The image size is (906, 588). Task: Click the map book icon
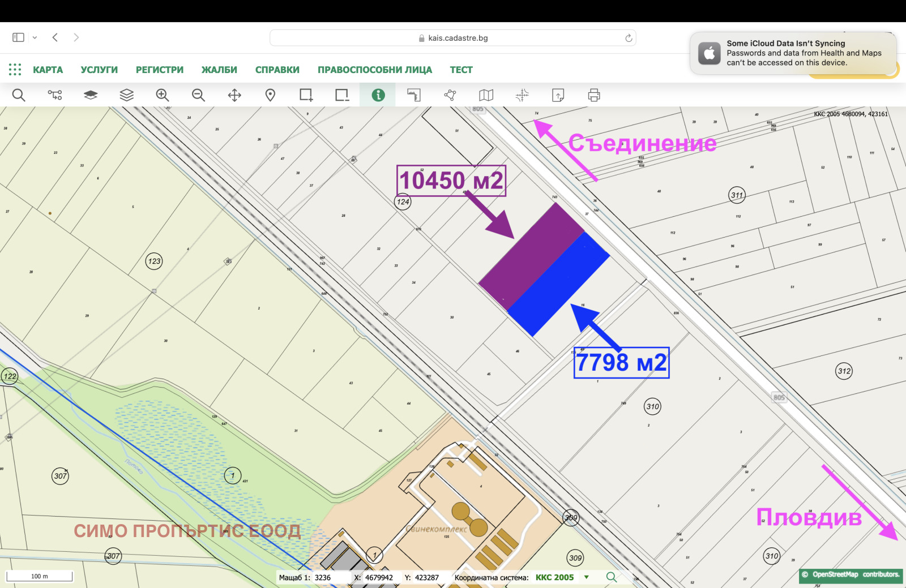(486, 95)
